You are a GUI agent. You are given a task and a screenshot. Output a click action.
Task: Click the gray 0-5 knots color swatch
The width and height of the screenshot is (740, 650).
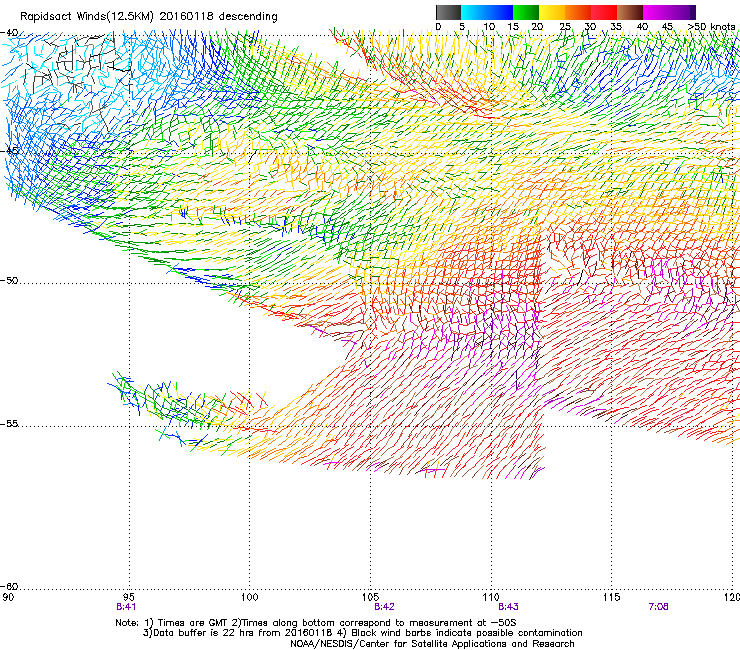tap(448, 12)
